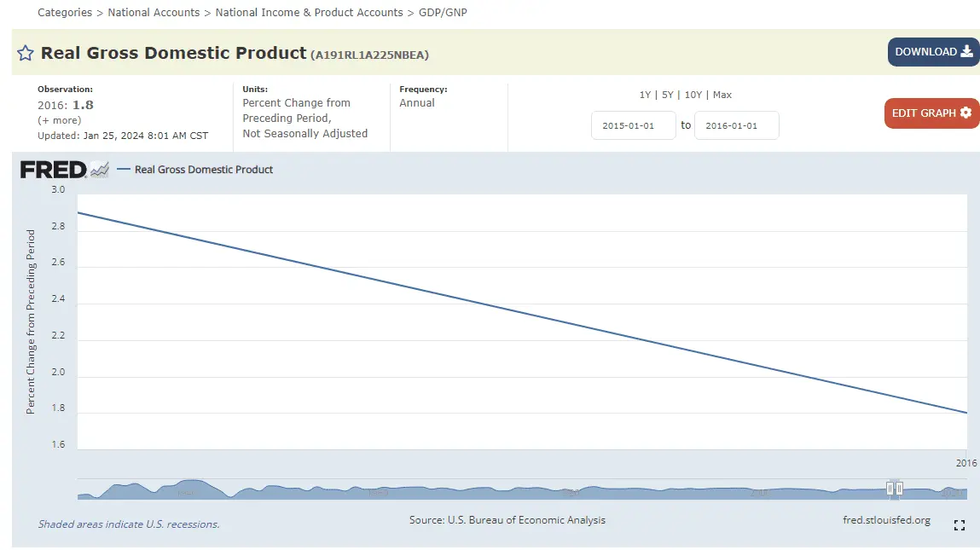
Task: Enter fullscreen with the expand icon
Action: click(x=960, y=525)
